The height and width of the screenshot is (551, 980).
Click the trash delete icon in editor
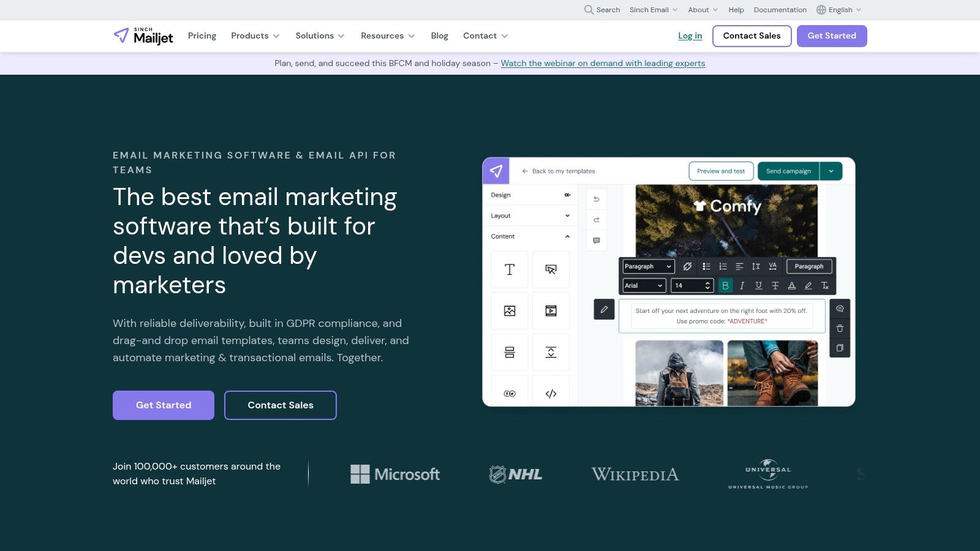tap(840, 328)
